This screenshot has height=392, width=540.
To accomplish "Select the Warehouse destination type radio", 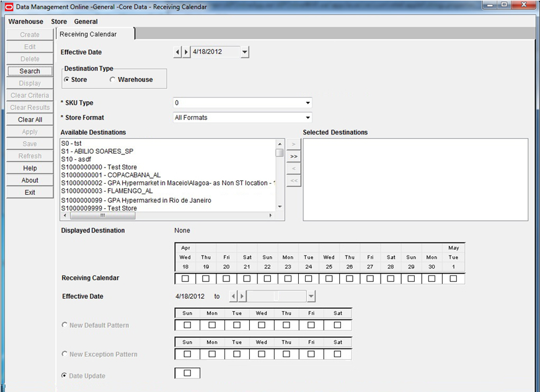I will point(112,79).
